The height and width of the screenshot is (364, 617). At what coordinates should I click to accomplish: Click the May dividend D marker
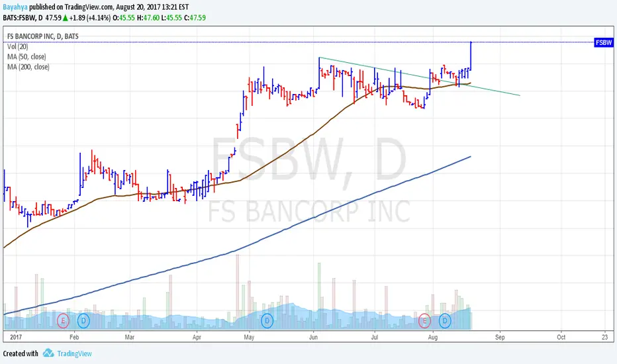[x=267, y=321]
